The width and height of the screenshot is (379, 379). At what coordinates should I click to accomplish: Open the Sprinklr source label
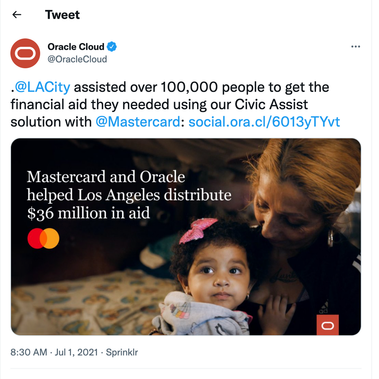[122, 352]
